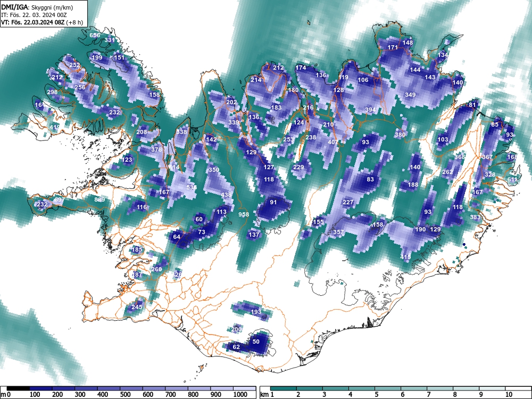
Task: Click the visibility value 298 on the map
Action: [52, 92]
